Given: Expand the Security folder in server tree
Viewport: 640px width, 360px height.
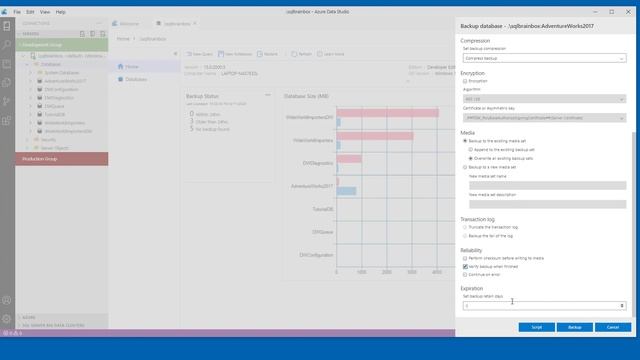Looking at the screenshot, I should [x=27, y=140].
